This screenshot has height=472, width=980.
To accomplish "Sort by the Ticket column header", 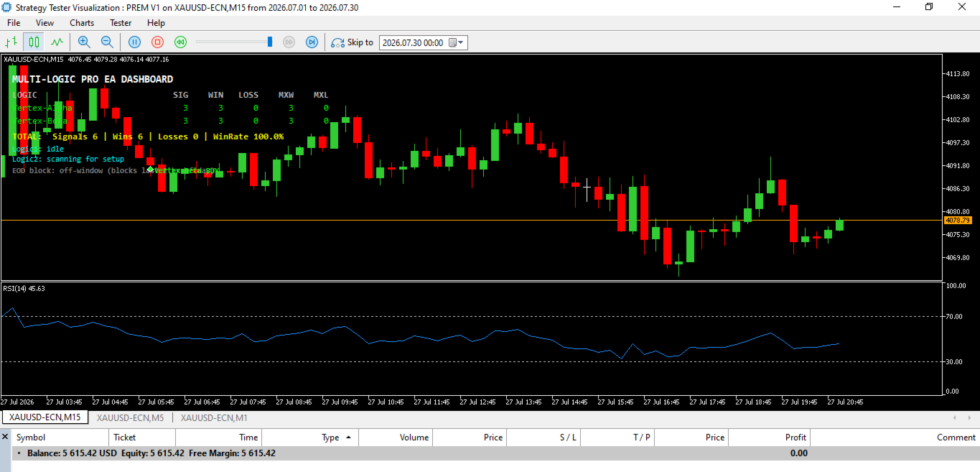I will pos(142,437).
